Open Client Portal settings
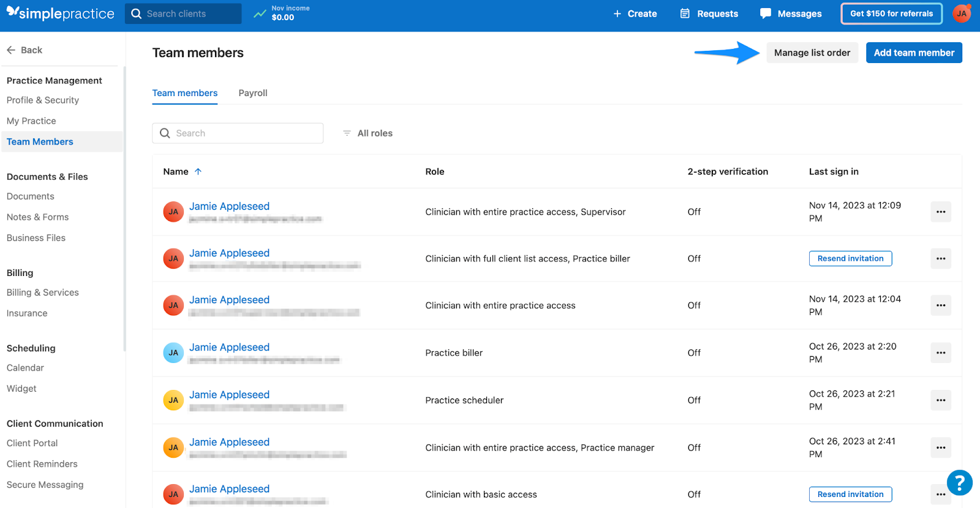The width and height of the screenshot is (980, 508). coord(32,443)
